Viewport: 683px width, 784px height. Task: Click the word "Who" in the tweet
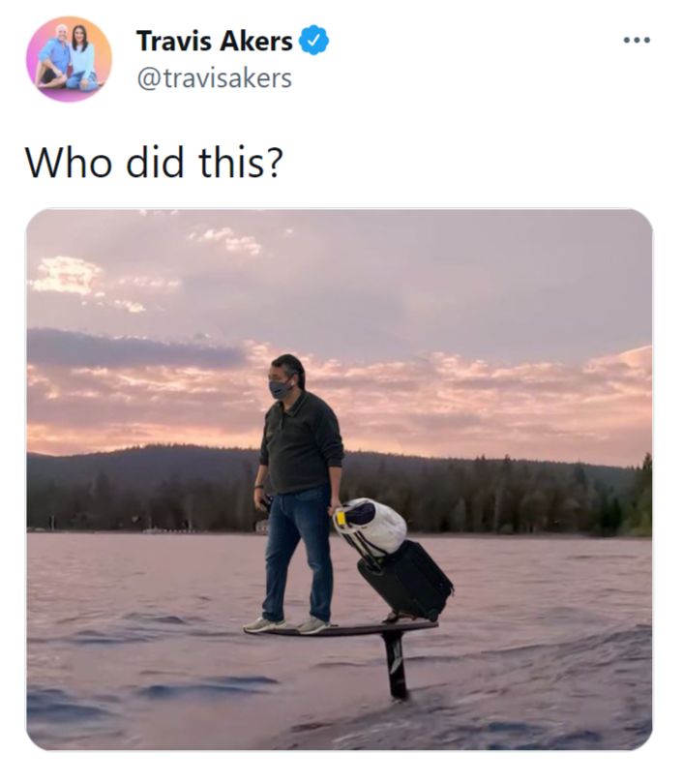tap(69, 162)
